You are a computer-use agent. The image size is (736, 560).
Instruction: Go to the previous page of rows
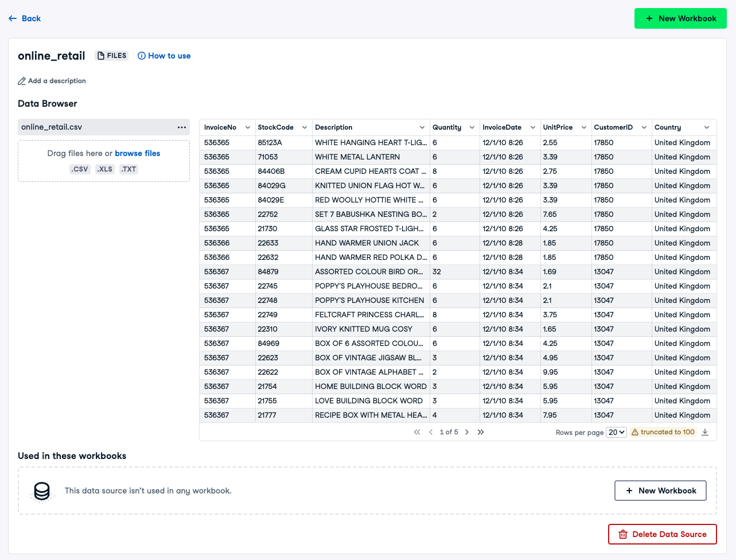(x=431, y=432)
